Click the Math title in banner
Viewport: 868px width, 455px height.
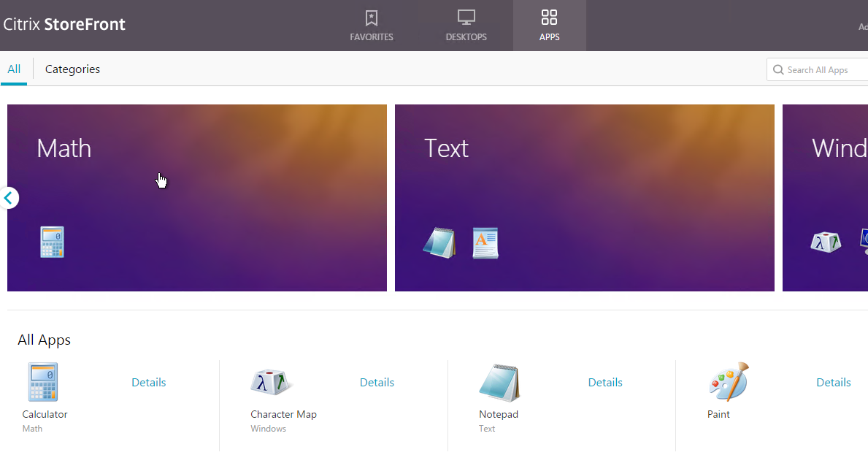64,148
